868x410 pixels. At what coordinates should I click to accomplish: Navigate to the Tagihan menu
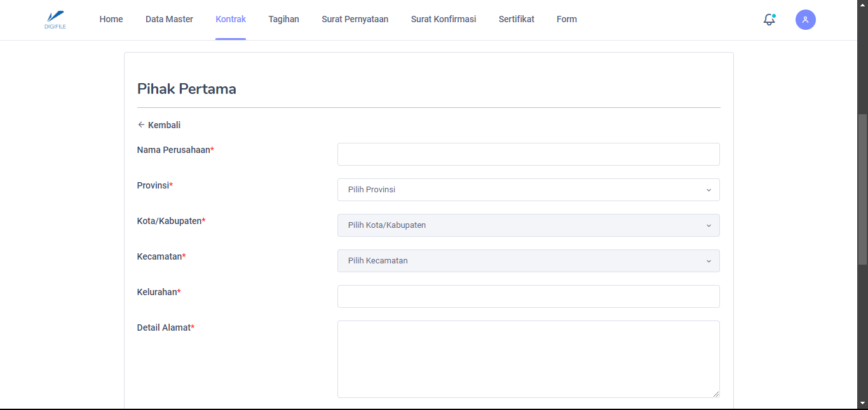coord(283,19)
